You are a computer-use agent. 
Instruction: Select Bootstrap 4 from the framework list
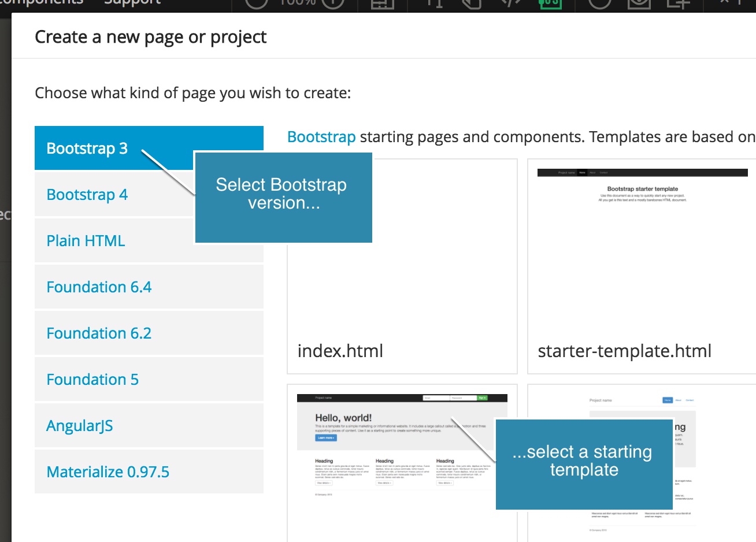pos(87,194)
